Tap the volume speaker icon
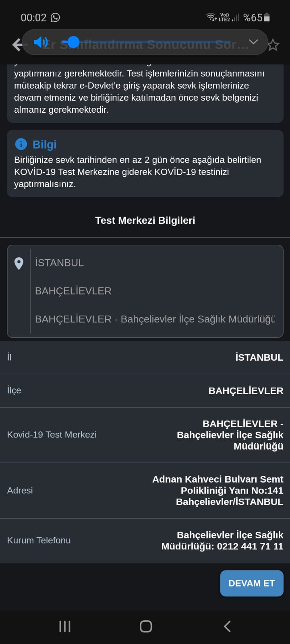 (x=41, y=42)
